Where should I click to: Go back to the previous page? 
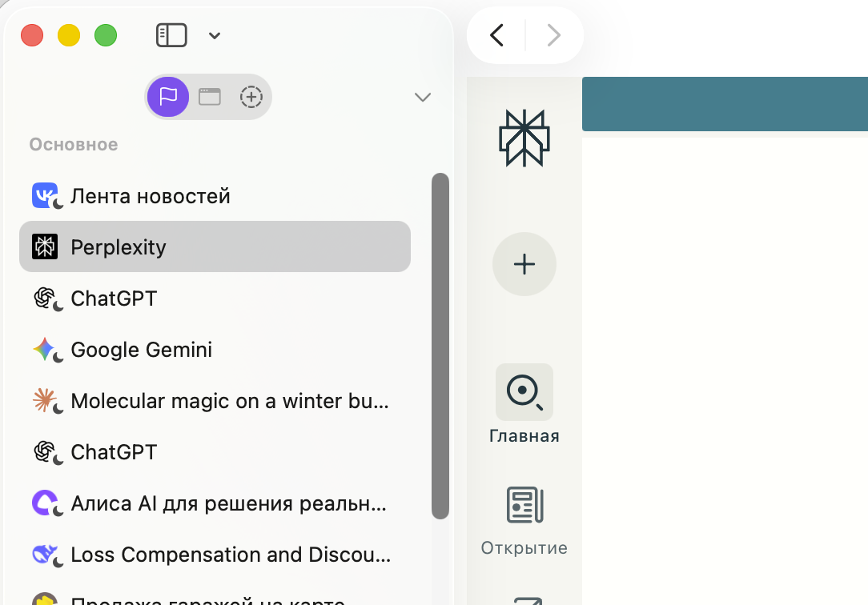(496, 35)
